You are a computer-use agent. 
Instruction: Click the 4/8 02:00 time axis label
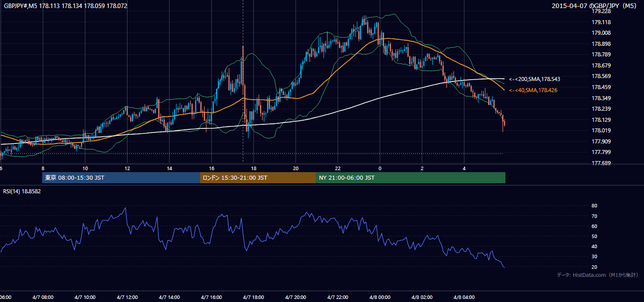(x=422, y=297)
